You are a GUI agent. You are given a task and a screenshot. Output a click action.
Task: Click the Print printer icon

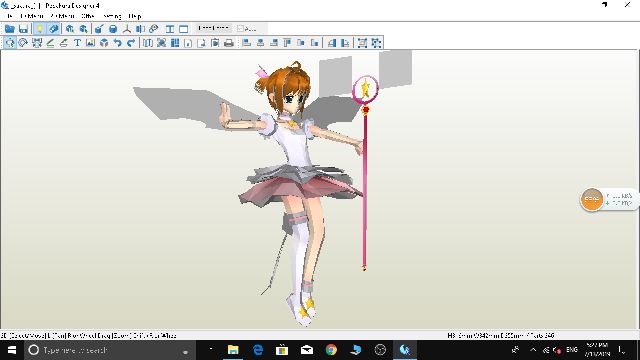[229, 42]
